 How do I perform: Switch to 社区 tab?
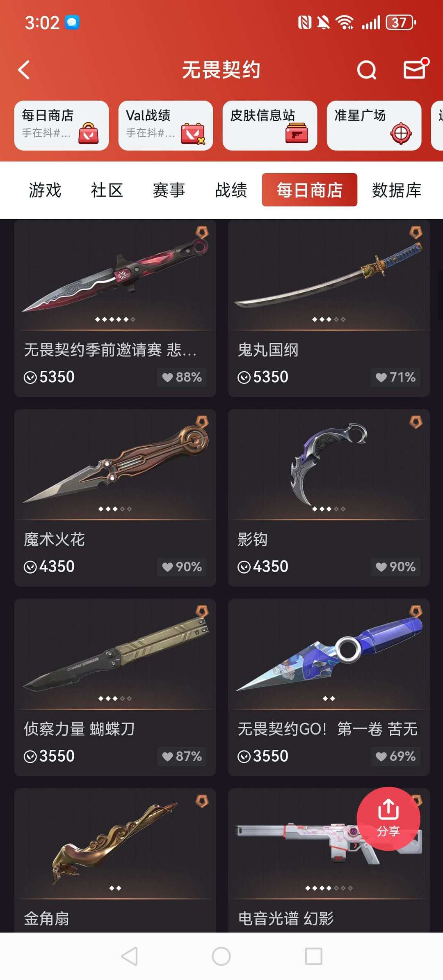107,190
